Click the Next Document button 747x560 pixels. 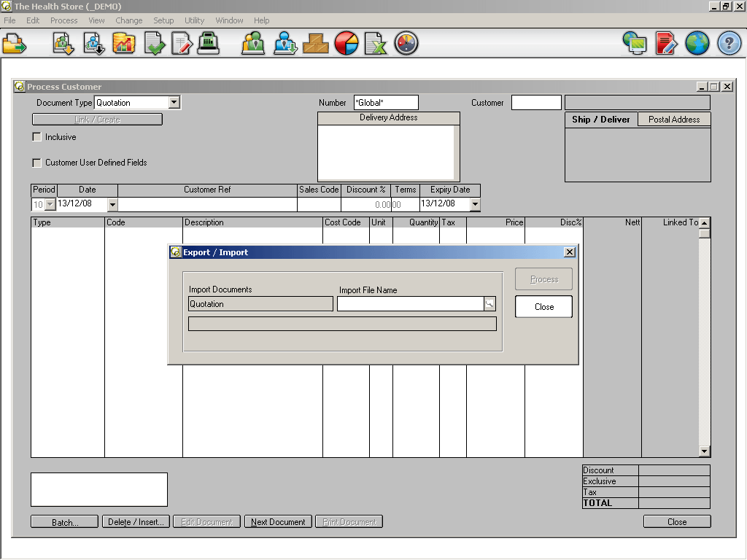[278, 521]
